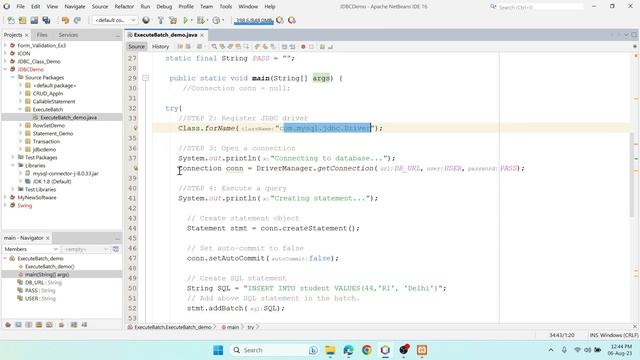Select the ExecuteBatch_demo.java editor tab
Image resolution: width=640 pixels, height=360 pixels.
165,35
